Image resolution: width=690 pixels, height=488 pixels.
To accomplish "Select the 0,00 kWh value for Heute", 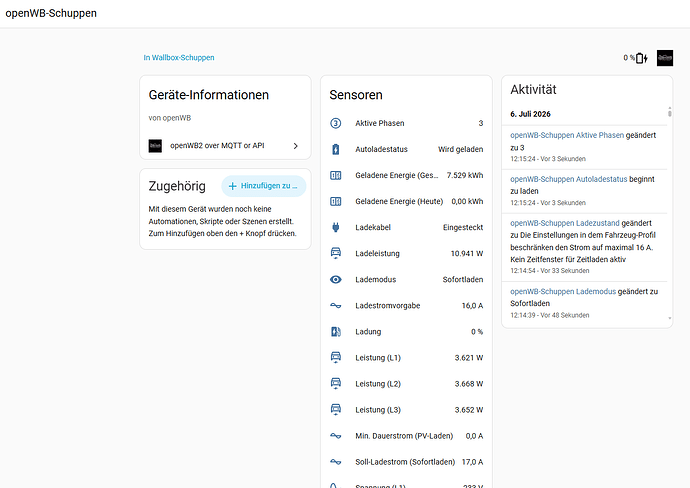I will (x=467, y=201).
